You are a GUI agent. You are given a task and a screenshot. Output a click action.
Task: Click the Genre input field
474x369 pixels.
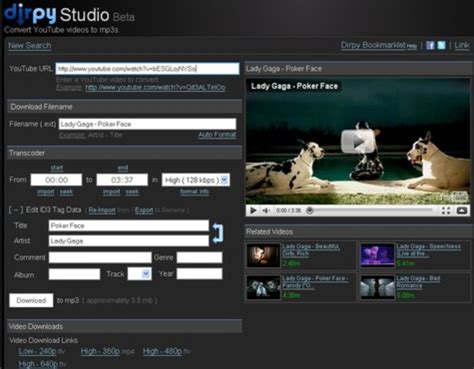(x=199, y=257)
